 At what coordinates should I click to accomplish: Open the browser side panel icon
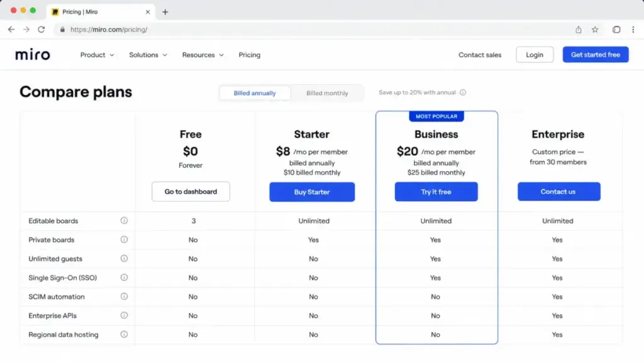click(x=616, y=30)
